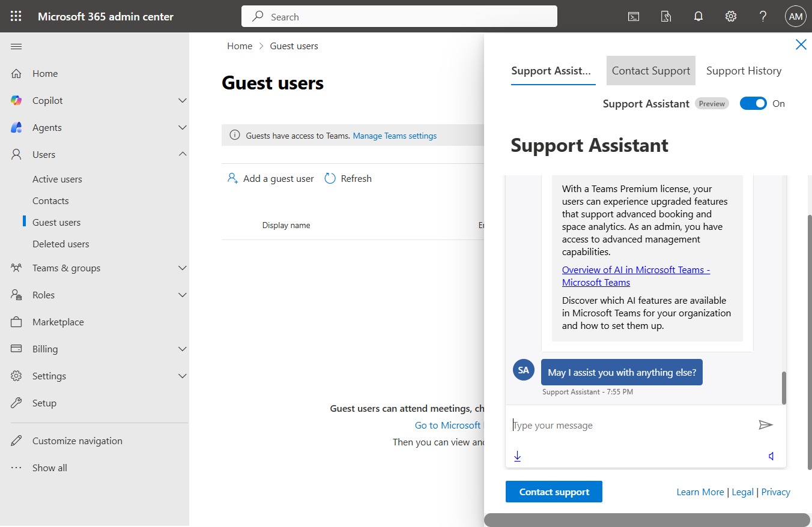This screenshot has height=527, width=812.
Task: Click the download transcript arrow icon
Action: coord(517,456)
